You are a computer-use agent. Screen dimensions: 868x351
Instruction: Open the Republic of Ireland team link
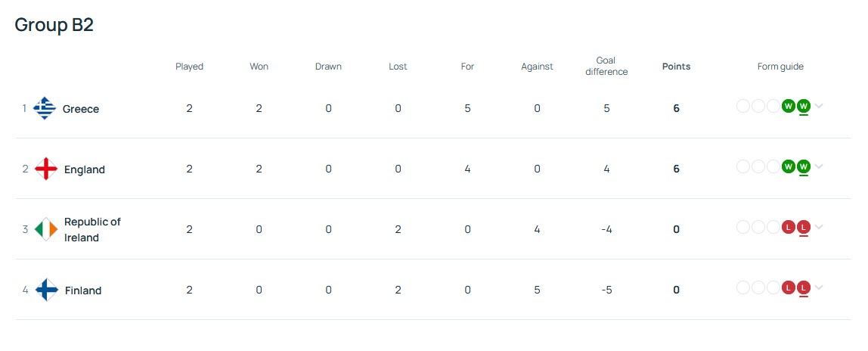[92, 230]
